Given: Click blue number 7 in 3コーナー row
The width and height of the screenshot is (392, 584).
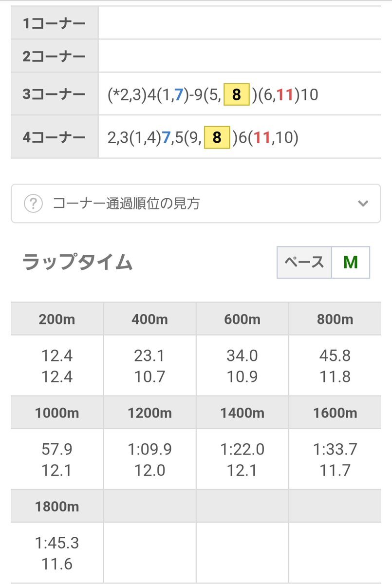Looking at the screenshot, I should coord(179,94).
